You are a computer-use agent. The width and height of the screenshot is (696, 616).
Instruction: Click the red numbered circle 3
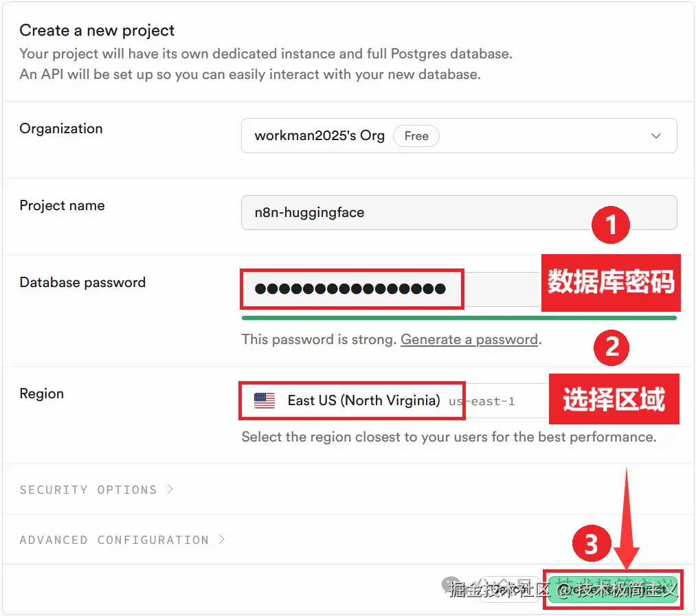pos(592,543)
